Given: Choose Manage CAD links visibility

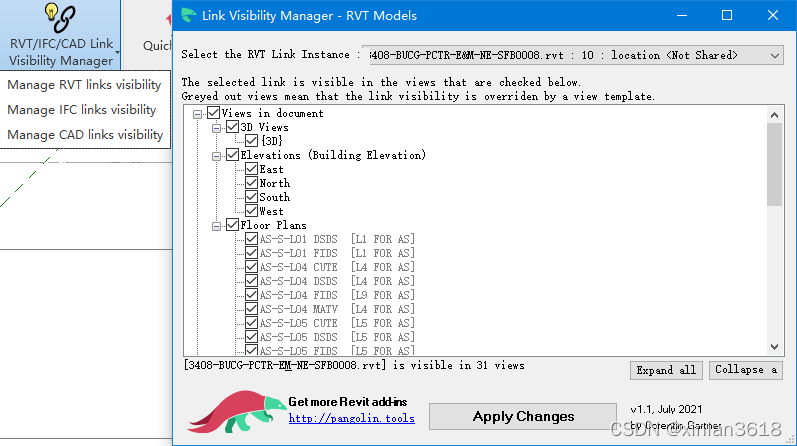Looking at the screenshot, I should tap(85, 134).
